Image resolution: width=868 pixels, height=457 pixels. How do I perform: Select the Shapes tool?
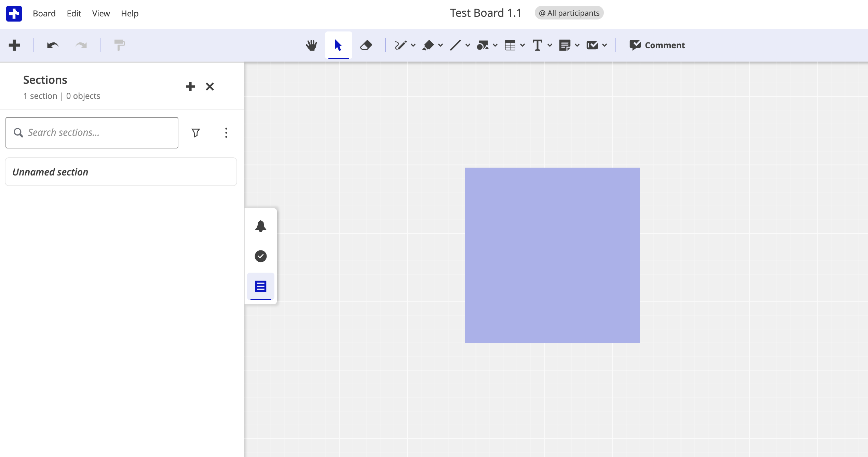tap(483, 45)
